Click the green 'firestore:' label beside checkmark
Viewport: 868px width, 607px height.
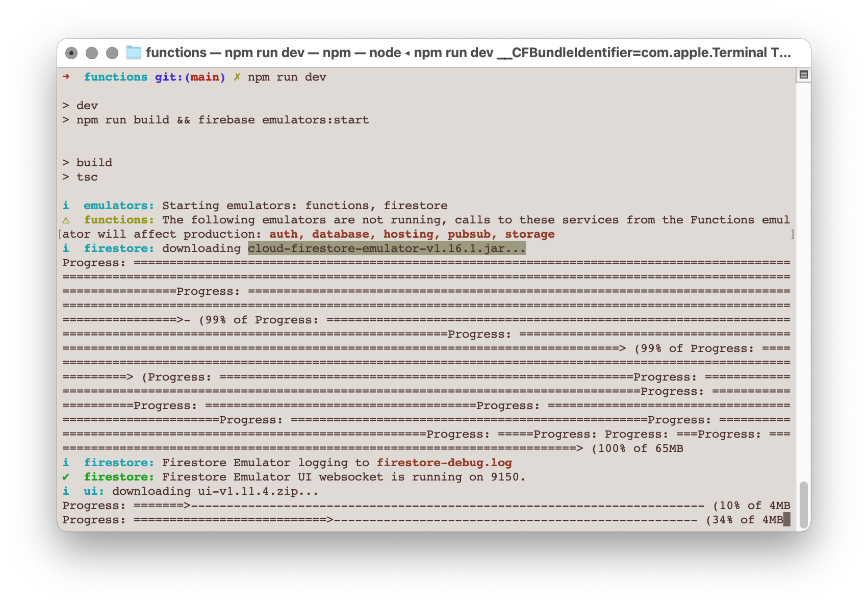[x=119, y=477]
